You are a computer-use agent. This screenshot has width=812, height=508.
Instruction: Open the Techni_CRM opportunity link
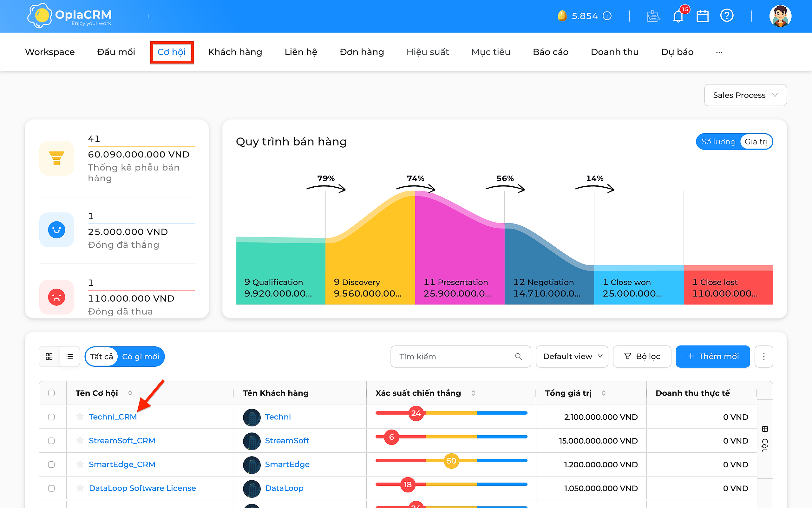pyautogui.click(x=113, y=417)
